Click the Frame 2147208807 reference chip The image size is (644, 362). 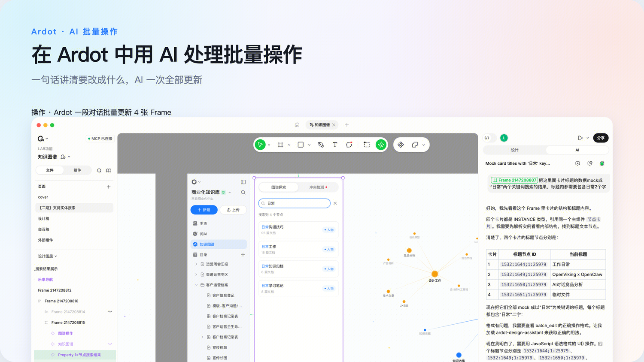click(514, 180)
